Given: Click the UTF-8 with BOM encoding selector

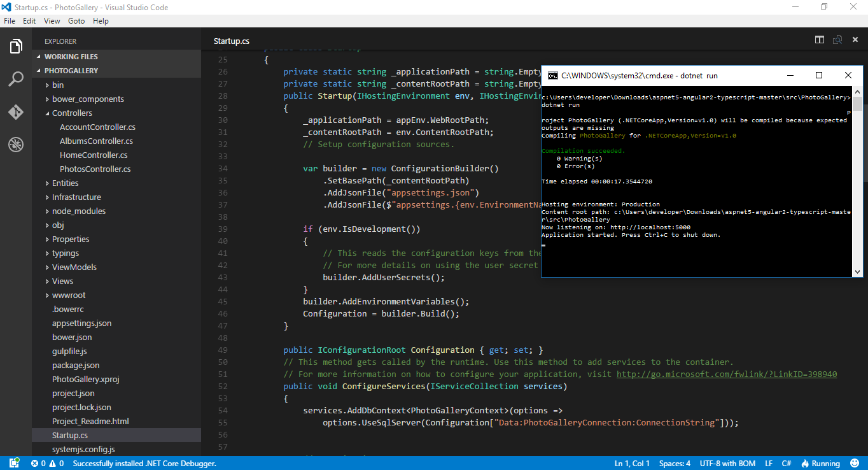Looking at the screenshot, I should point(727,464).
